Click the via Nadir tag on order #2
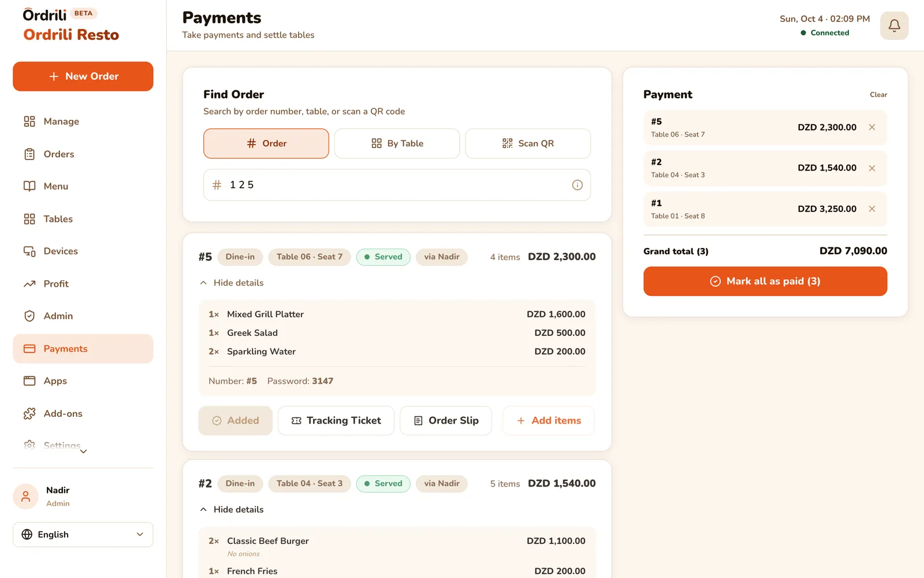Viewport: 924px width, 578px height. click(x=442, y=484)
